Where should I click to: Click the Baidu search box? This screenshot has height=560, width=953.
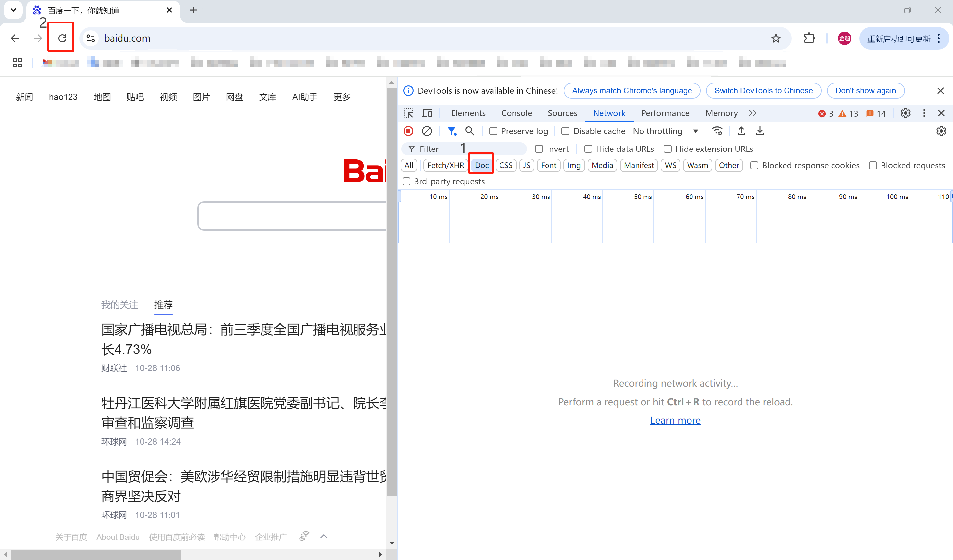pyautogui.click(x=292, y=216)
